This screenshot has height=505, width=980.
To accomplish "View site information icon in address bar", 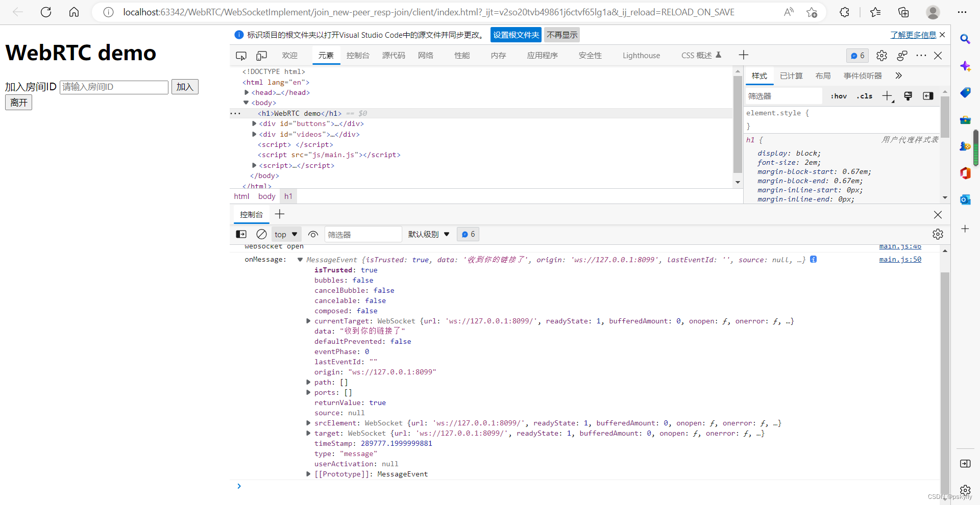I will coord(108,12).
